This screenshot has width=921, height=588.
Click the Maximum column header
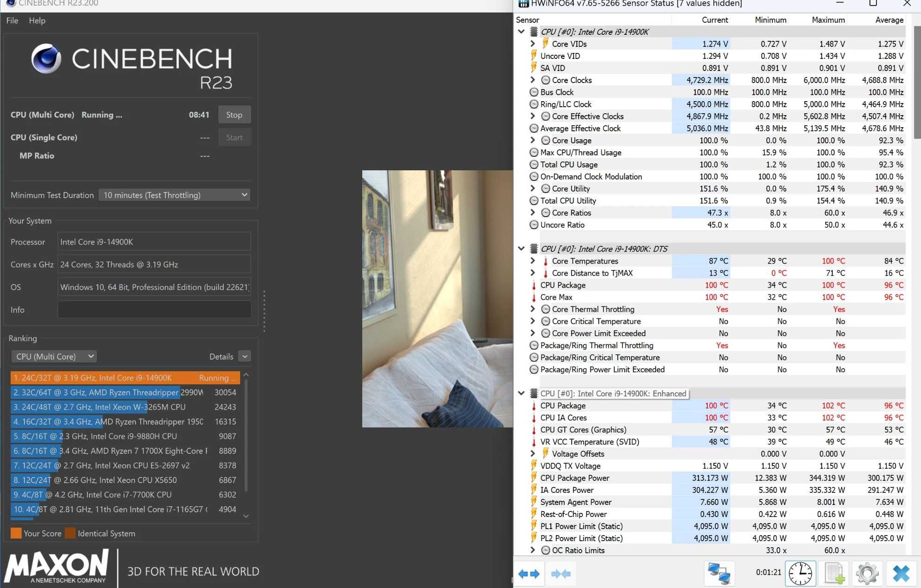(x=818, y=20)
